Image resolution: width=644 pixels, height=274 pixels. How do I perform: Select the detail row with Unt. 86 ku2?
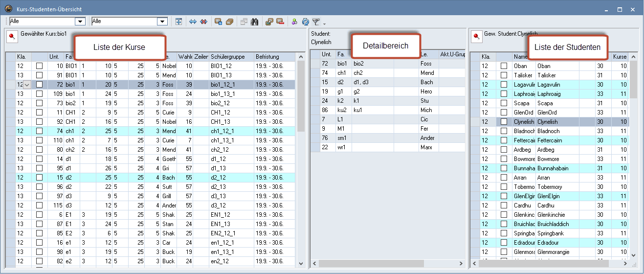[388, 110]
